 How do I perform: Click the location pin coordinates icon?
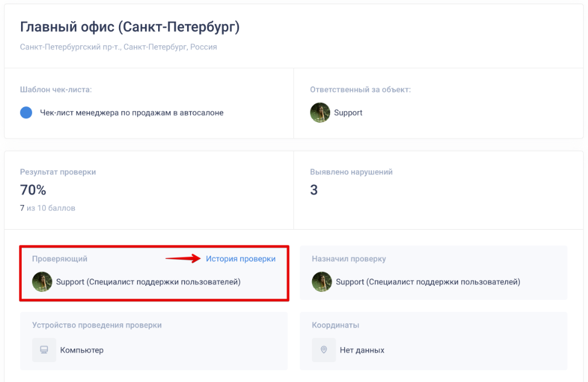click(x=324, y=350)
